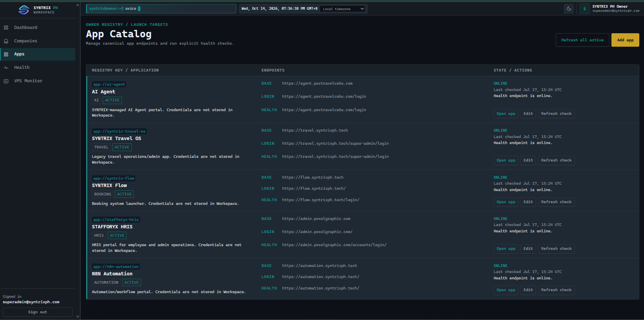Click the app://n8n-automation registry key
The height and width of the screenshot is (320, 644).
click(116, 267)
